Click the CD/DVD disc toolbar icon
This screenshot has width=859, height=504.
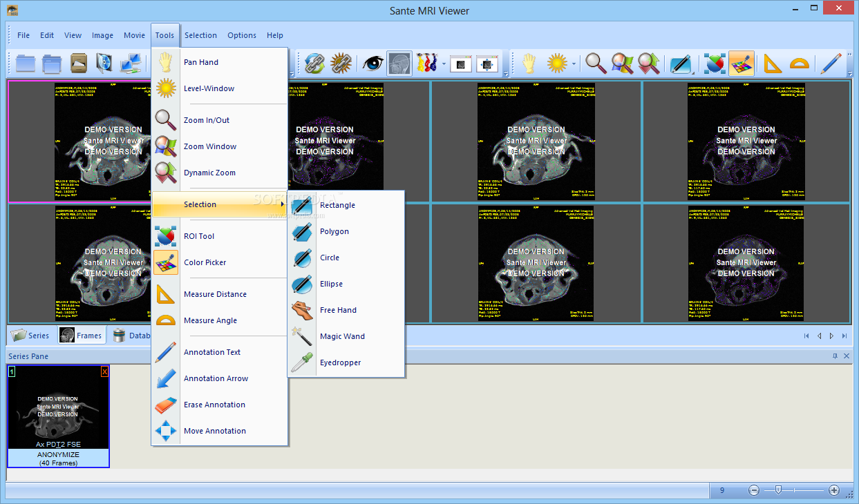(104, 63)
